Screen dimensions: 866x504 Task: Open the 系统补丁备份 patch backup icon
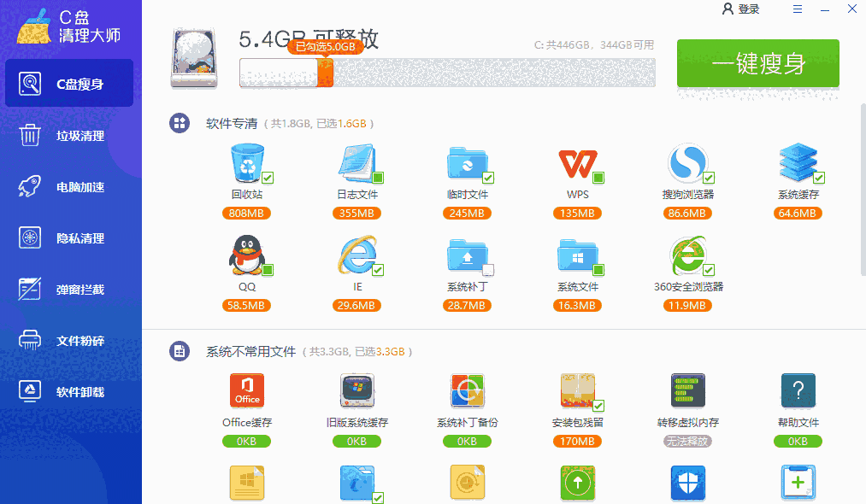coord(467,390)
